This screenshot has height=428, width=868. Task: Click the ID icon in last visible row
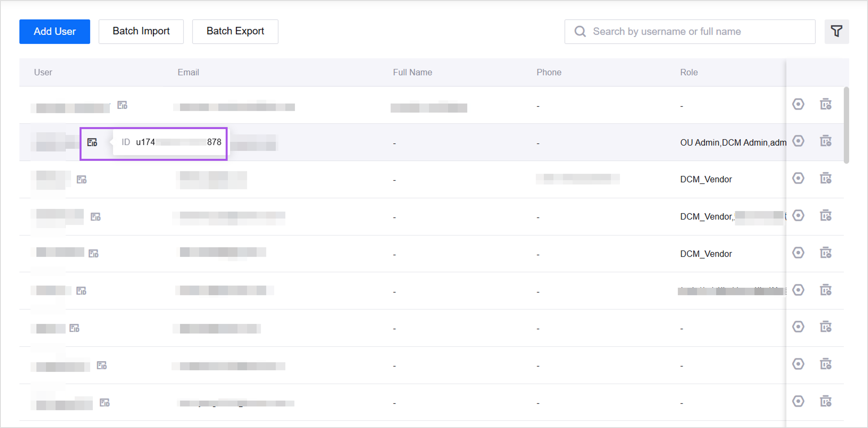[x=104, y=402]
